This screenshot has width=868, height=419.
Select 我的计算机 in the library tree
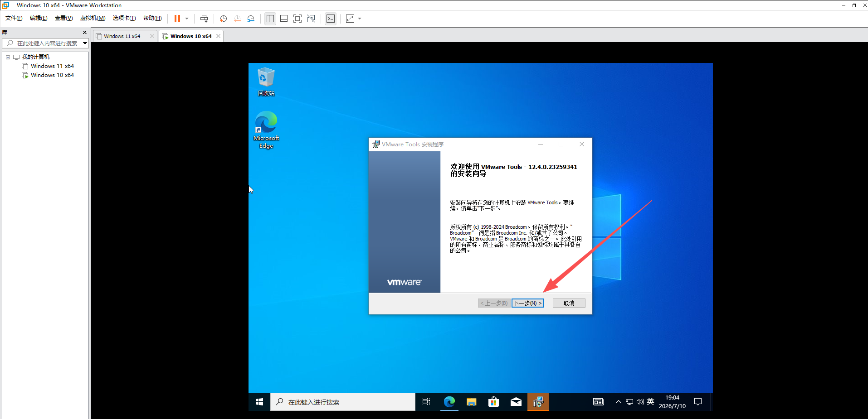coord(36,57)
